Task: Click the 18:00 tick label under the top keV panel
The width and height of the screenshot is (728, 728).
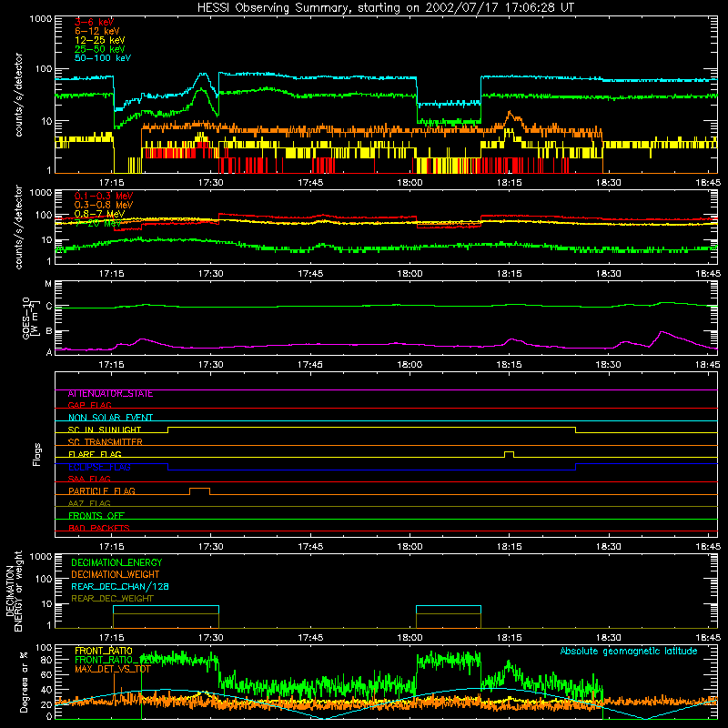Action: [x=409, y=183]
